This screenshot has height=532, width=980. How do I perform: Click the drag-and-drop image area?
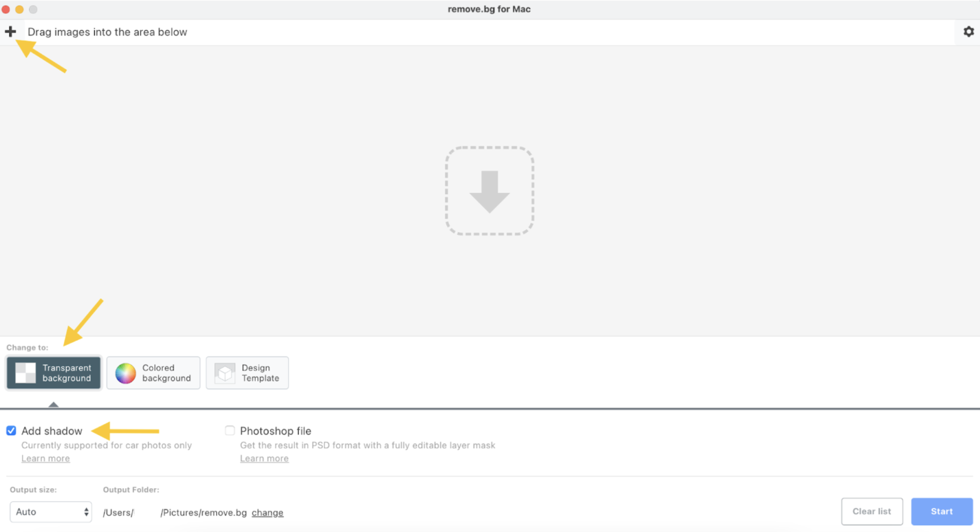click(x=489, y=189)
